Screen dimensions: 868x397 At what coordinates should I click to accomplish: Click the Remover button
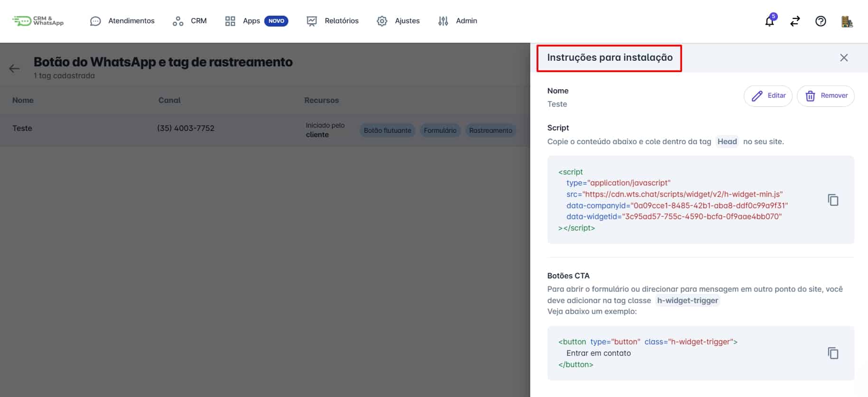826,96
